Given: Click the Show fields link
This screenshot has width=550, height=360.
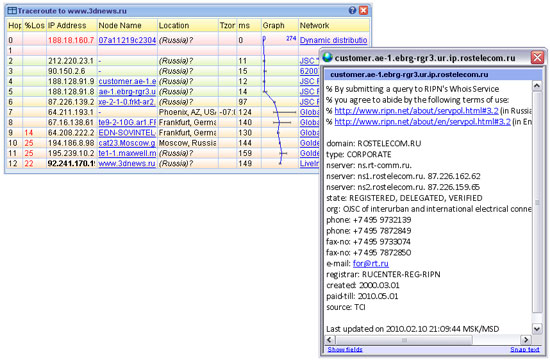Looking at the screenshot, I should [x=345, y=349].
